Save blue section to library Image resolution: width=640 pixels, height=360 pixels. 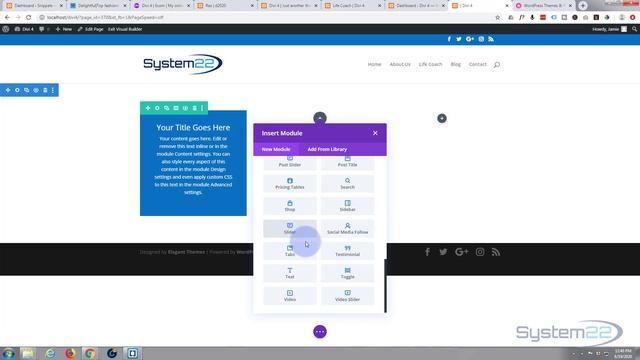(36, 90)
